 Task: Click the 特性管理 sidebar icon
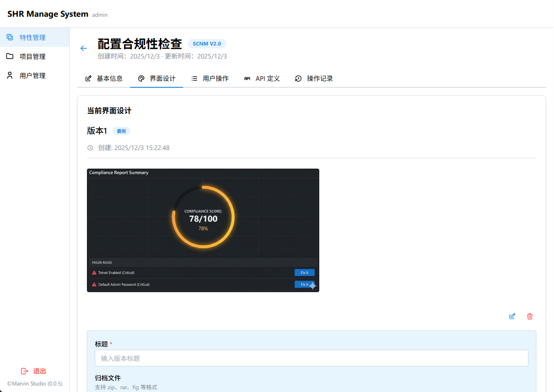pos(10,38)
